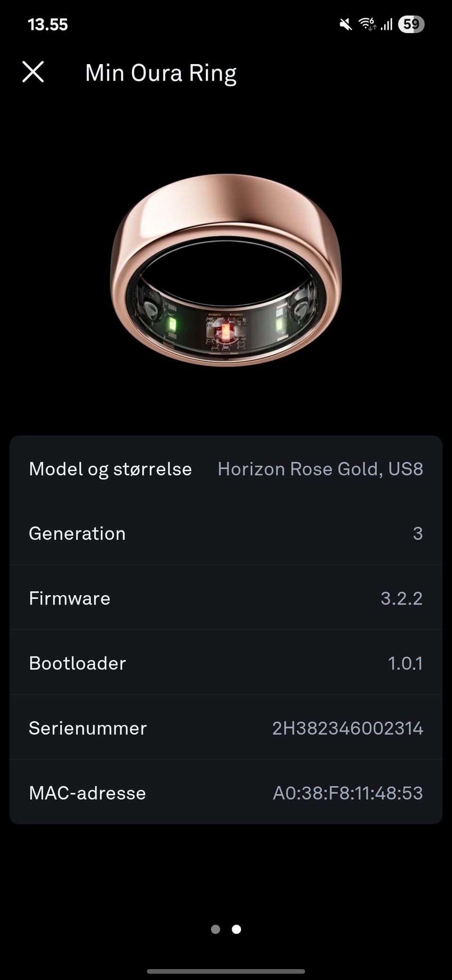Tap the muted sound icon in status bar
This screenshot has height=980, width=452.
click(x=346, y=24)
